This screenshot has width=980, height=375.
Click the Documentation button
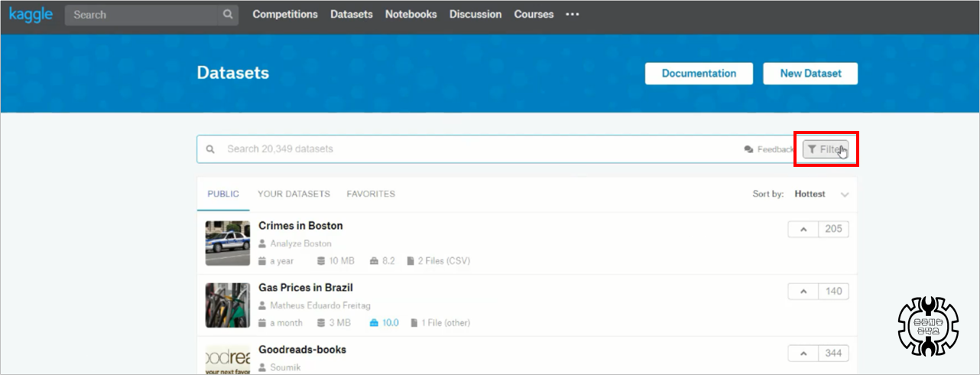[x=699, y=73]
